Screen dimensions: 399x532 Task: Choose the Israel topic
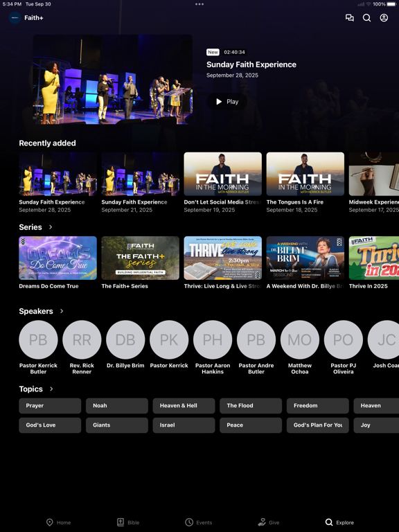184,425
